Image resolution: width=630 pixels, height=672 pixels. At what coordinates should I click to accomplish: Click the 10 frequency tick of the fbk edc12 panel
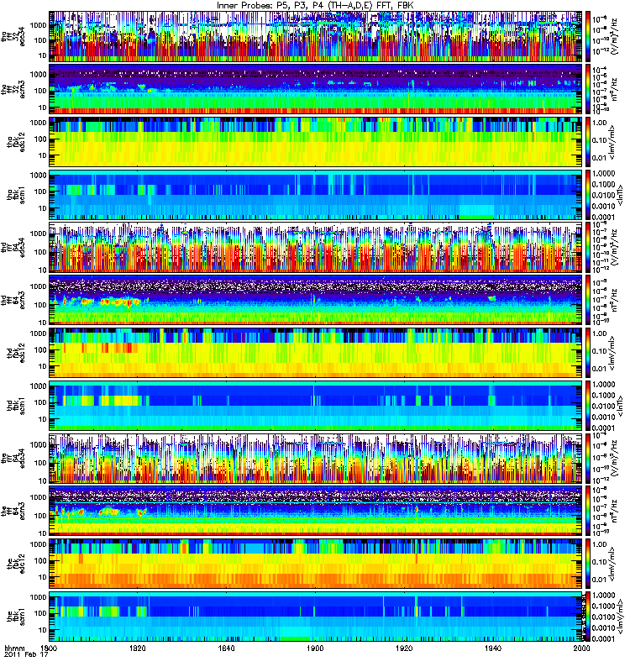[x=42, y=577]
